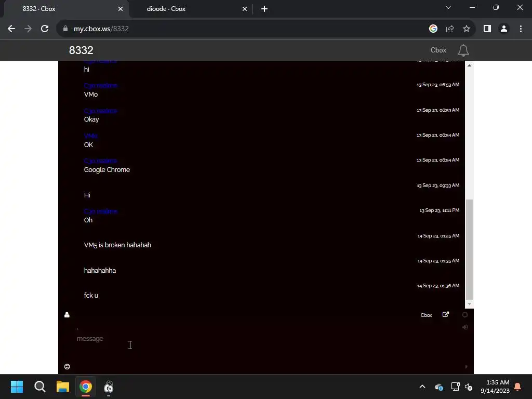Send message with the small arrow icon
This screenshot has height=399, width=532.
click(466, 366)
